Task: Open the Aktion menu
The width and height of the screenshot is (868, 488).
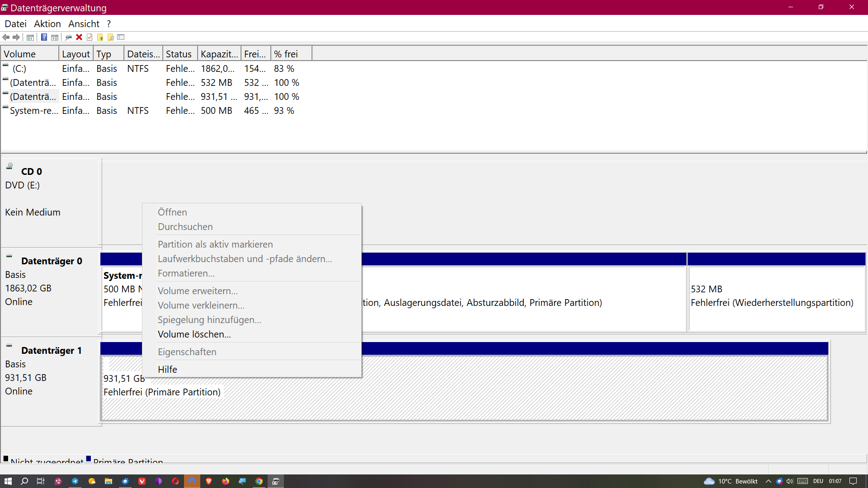Action: tap(47, 24)
